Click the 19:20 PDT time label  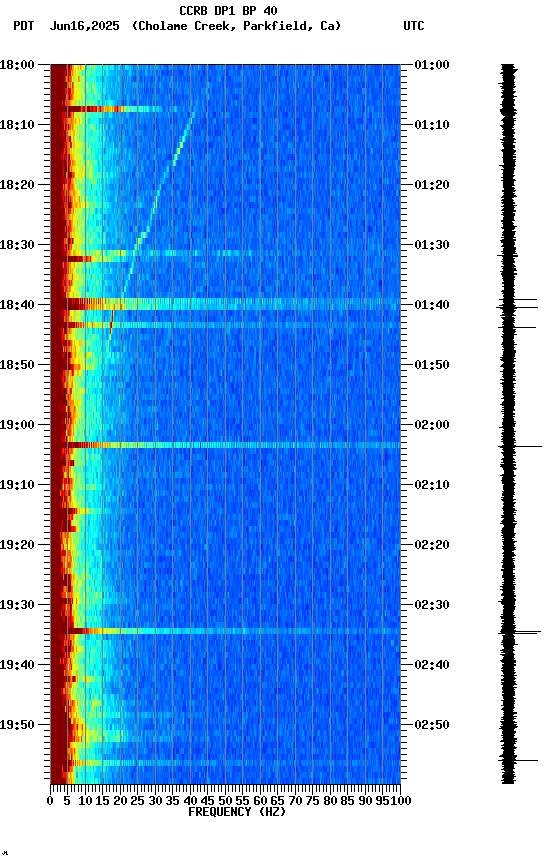point(17,545)
